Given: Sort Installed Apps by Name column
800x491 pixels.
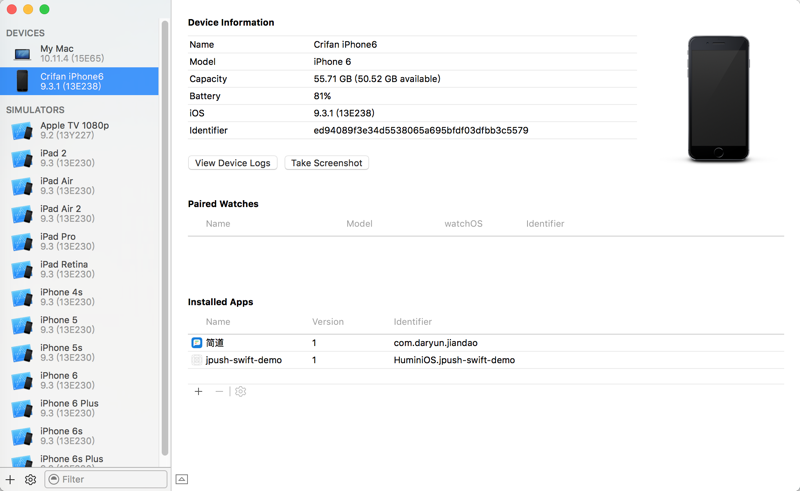Looking at the screenshot, I should coord(218,322).
